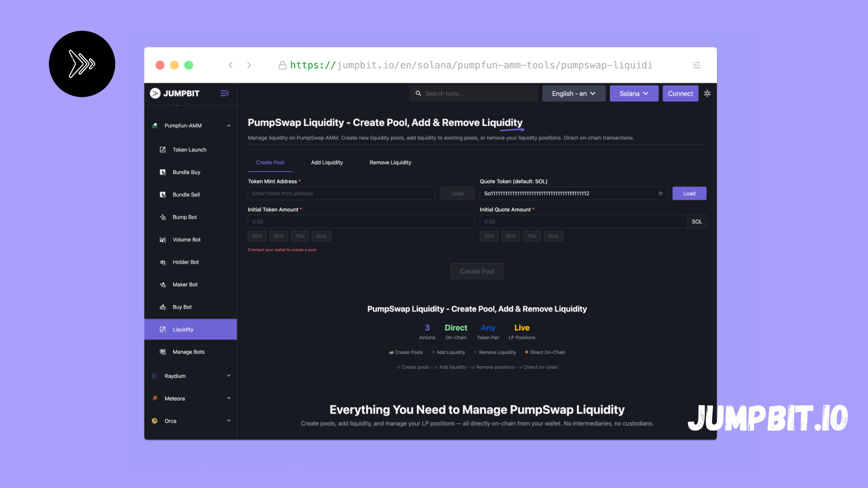Viewport: 868px width, 488px height.
Task: Click the Connect wallet button
Action: click(x=680, y=94)
